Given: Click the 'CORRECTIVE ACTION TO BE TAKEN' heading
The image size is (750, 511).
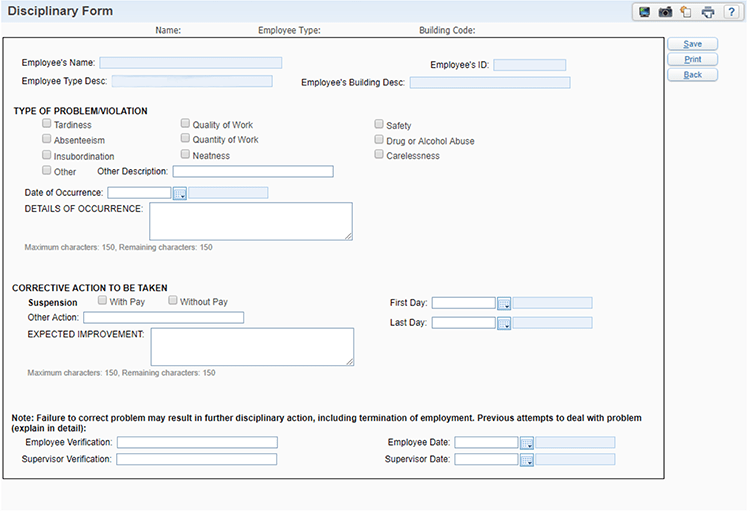Looking at the screenshot, I should 89,288.
